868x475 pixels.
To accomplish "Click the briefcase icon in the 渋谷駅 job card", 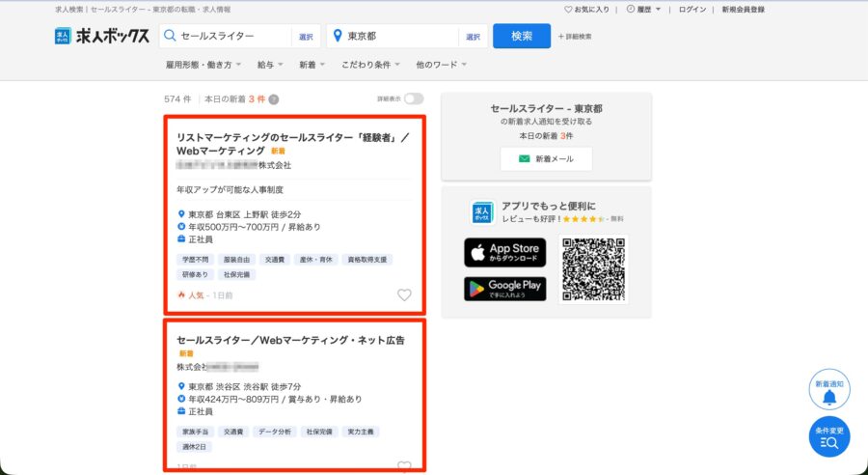I will tap(181, 411).
